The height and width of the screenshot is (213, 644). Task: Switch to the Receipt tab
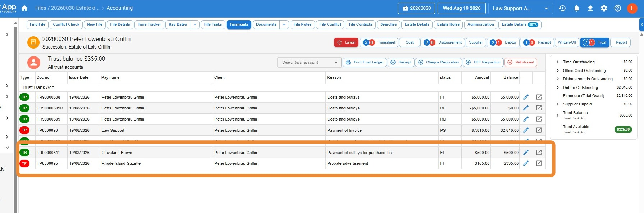(x=537, y=42)
